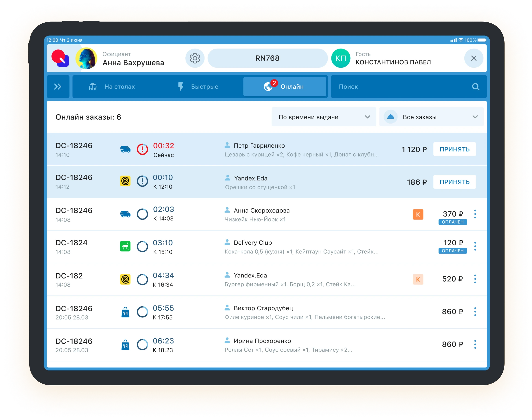Accept Петр Гавриленко order with ПРИНЯТЬ

(454, 149)
